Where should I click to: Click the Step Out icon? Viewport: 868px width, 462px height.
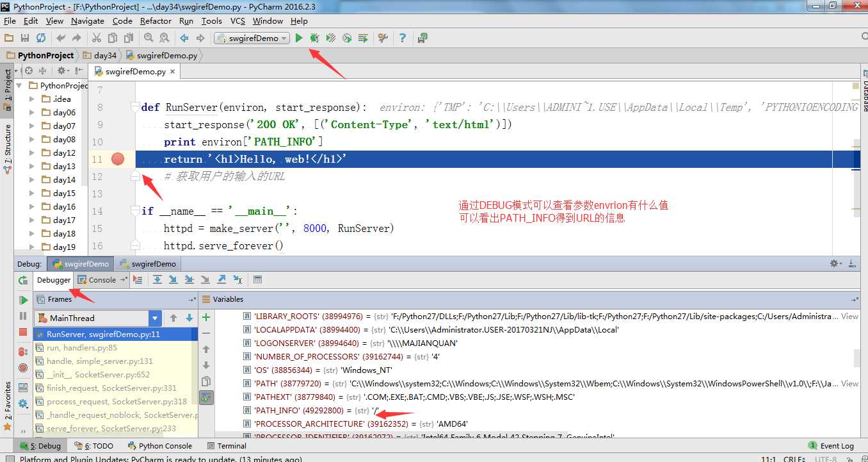221,279
